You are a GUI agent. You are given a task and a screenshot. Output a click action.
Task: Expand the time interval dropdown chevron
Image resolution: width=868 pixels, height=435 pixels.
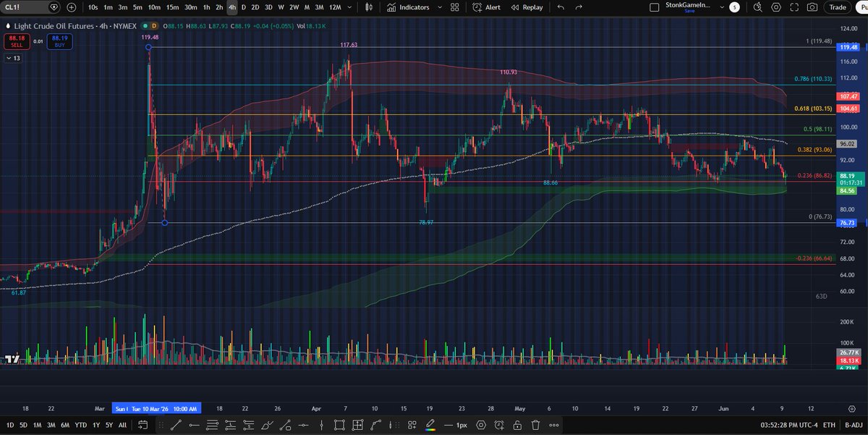[351, 7]
